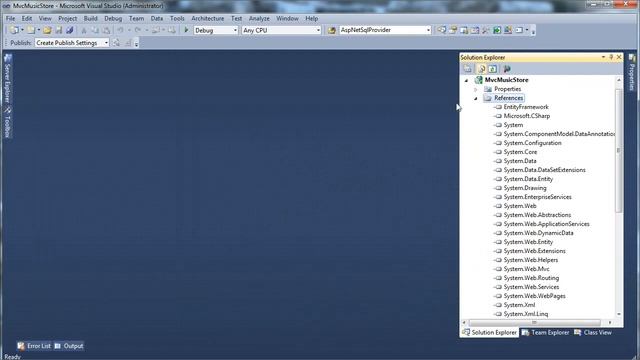
Task: Open the File menu
Action: [10, 18]
